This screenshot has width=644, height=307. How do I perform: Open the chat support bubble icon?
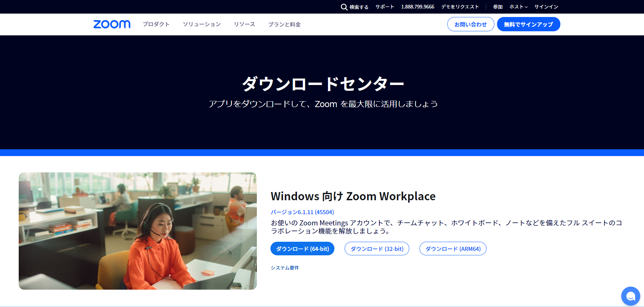[x=630, y=296]
